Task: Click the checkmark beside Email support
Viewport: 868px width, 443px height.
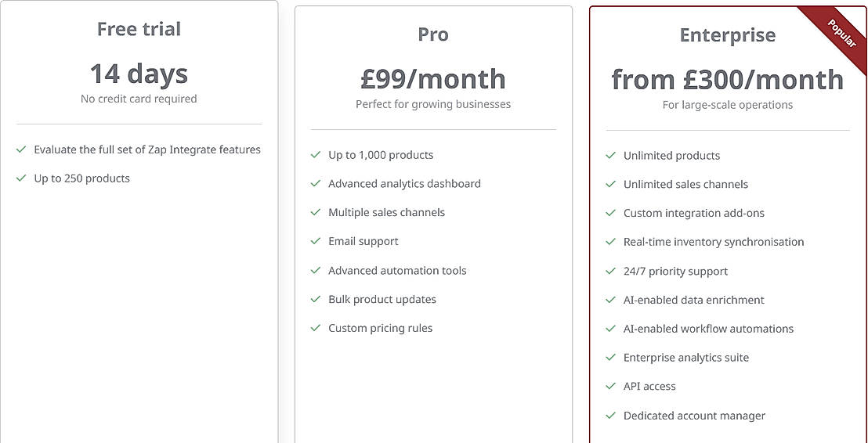Action: [316, 241]
